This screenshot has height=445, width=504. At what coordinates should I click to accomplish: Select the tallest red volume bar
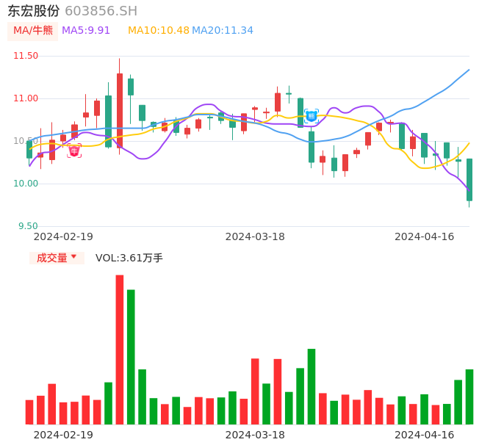pyautogui.click(x=120, y=349)
